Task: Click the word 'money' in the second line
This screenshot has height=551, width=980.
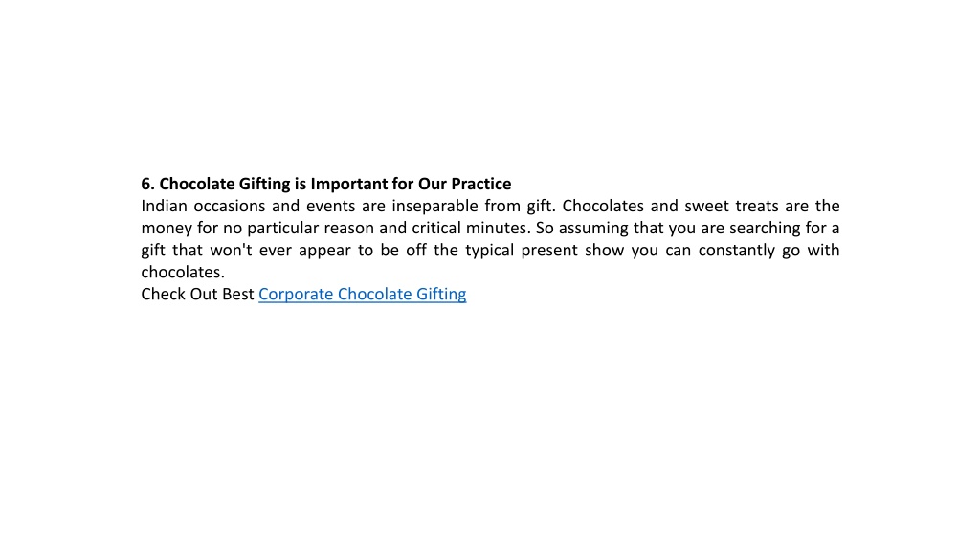Action: pyautogui.click(x=166, y=228)
